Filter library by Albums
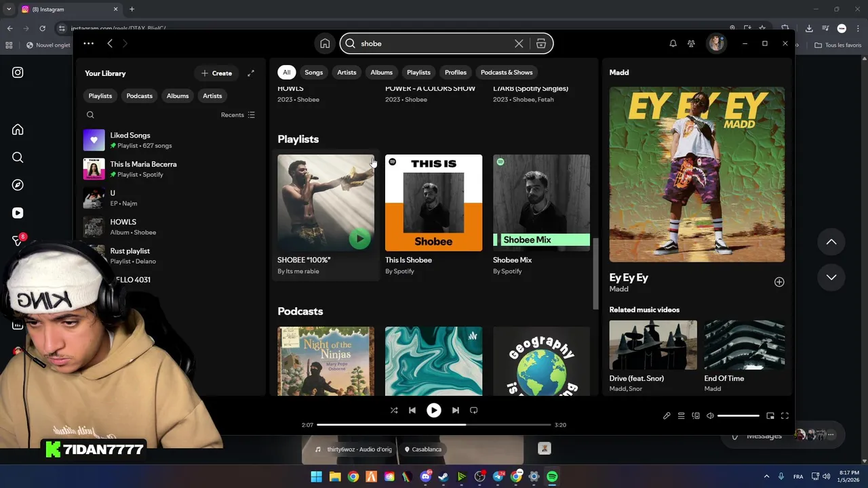Viewport: 868px width, 488px height. [178, 96]
